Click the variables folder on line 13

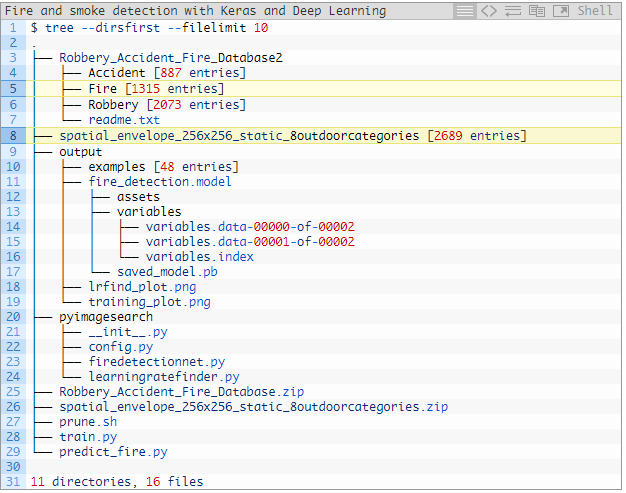[149, 212]
